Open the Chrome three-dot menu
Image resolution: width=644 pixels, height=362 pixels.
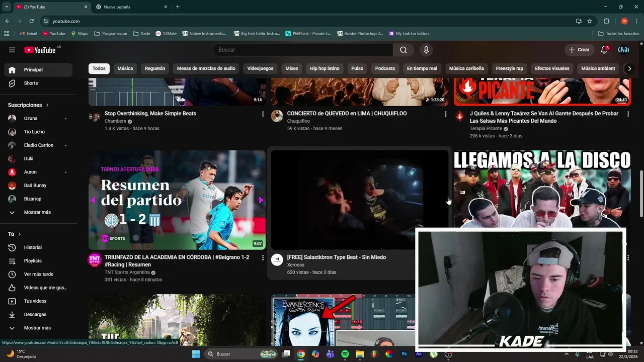click(x=635, y=21)
